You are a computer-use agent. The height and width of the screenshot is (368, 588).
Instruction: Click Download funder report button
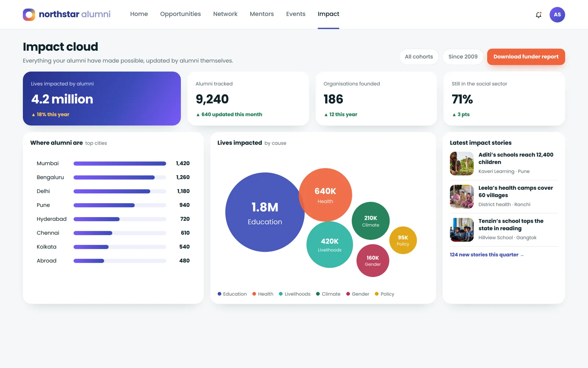tap(526, 57)
